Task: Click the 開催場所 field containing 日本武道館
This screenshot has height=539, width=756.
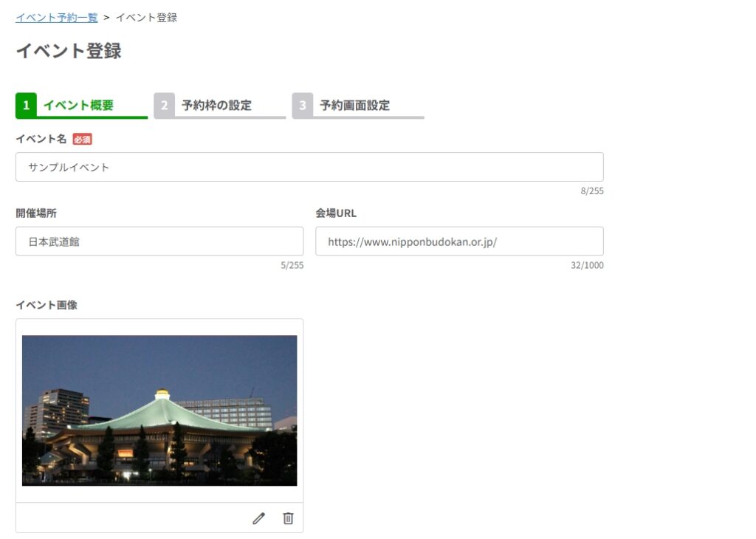Action: point(159,241)
